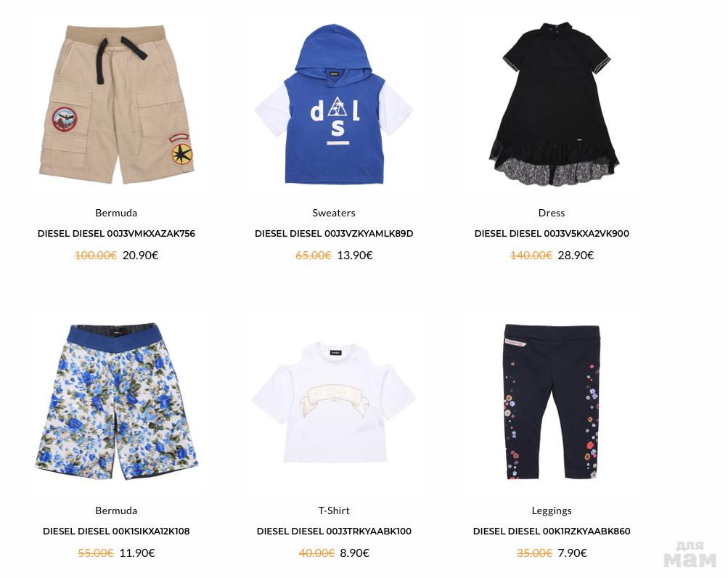Select the T-Shirt category label
728x578 pixels.
[334, 510]
